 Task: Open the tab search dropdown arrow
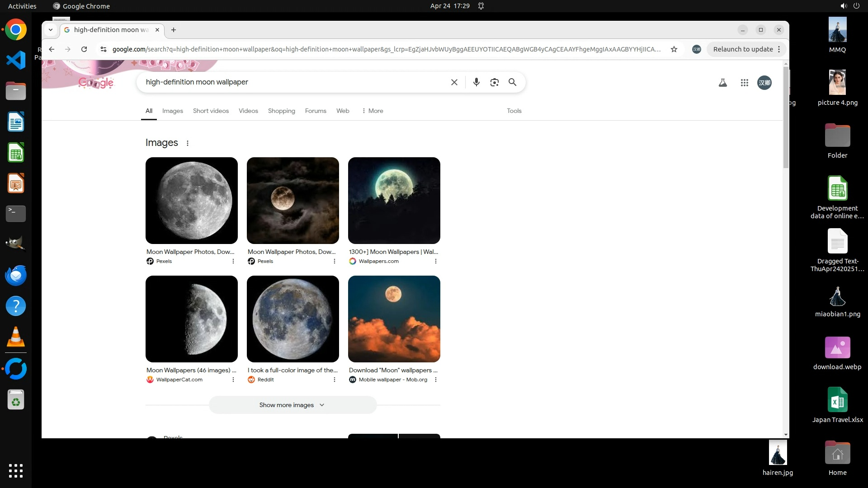[x=51, y=30]
